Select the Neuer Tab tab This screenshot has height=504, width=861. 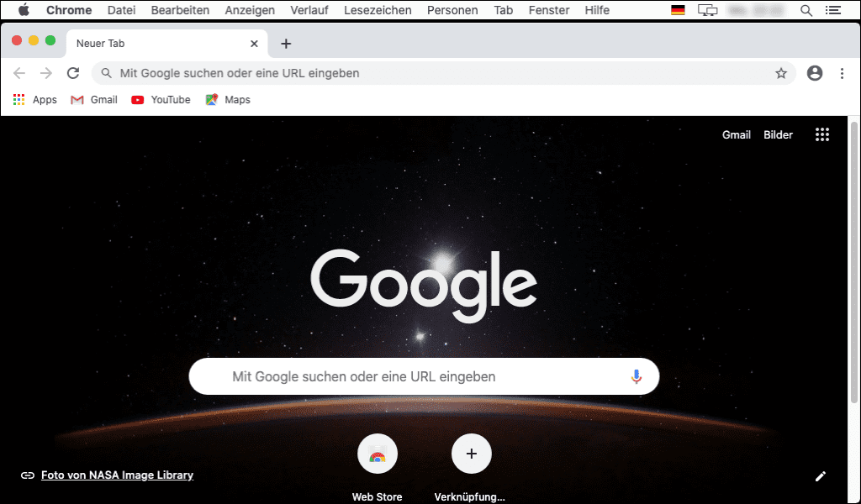pos(167,44)
